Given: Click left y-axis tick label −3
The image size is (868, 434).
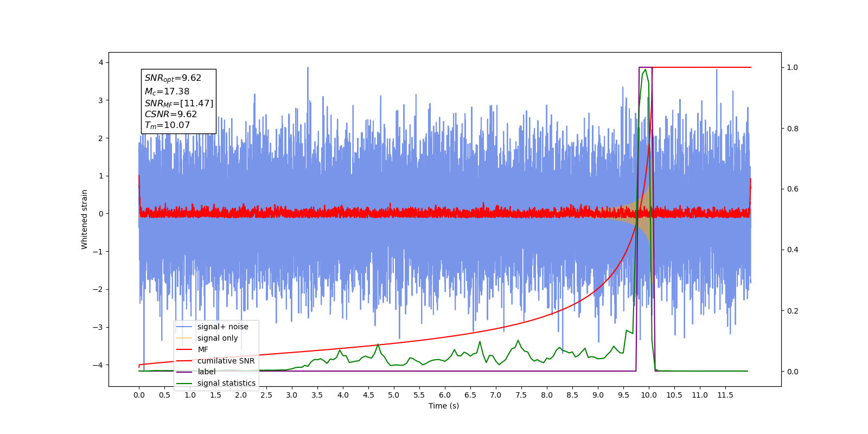Looking at the screenshot, I should pyautogui.click(x=98, y=327).
